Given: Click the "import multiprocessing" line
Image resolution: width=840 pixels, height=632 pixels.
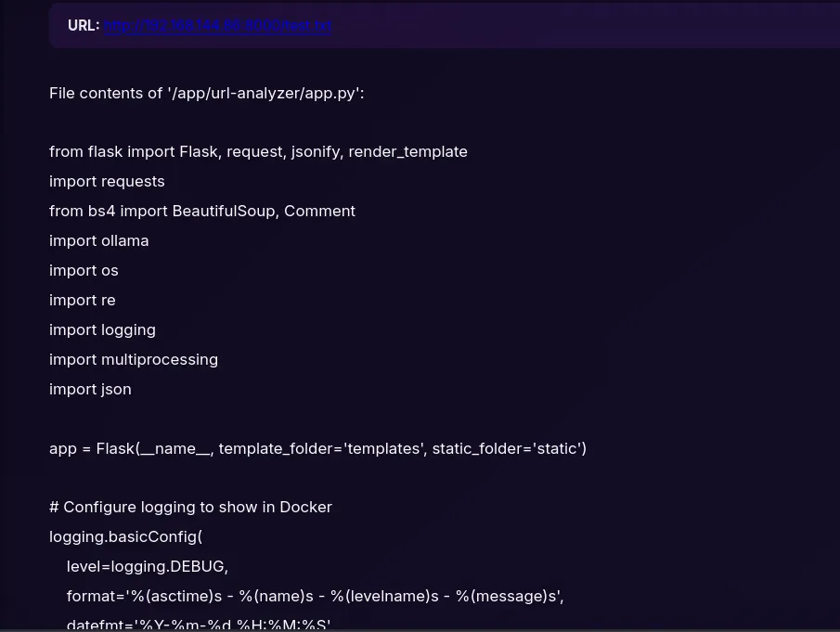Looking at the screenshot, I should click(x=134, y=359).
